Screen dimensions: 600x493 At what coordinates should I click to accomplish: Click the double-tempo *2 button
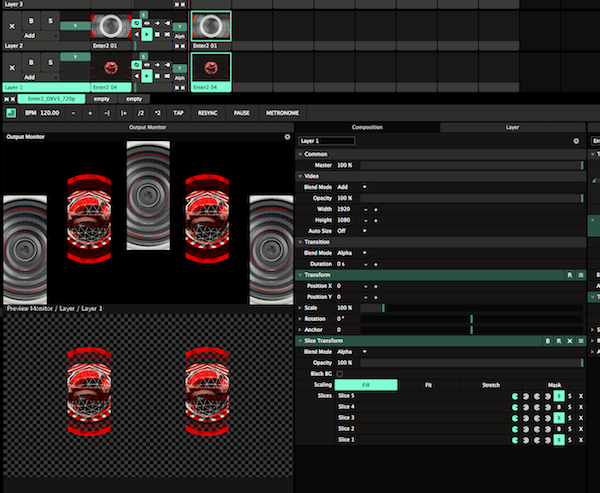point(157,113)
